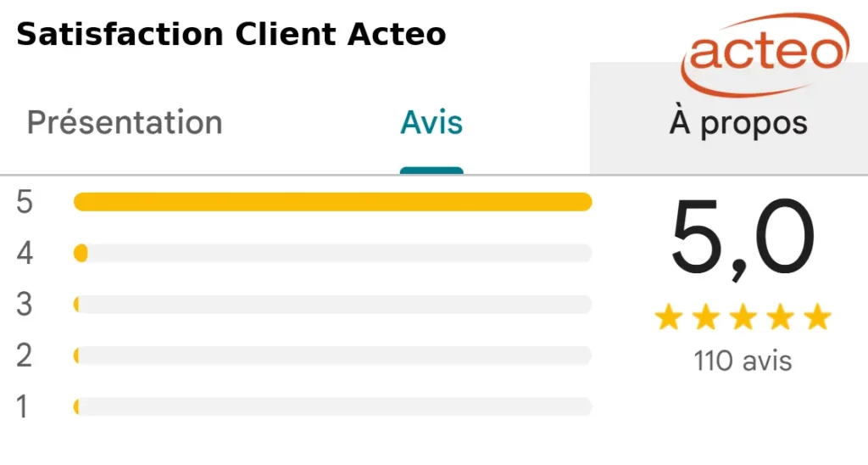Click the orange acteo logo
The height and width of the screenshot is (465, 868).
click(765, 53)
